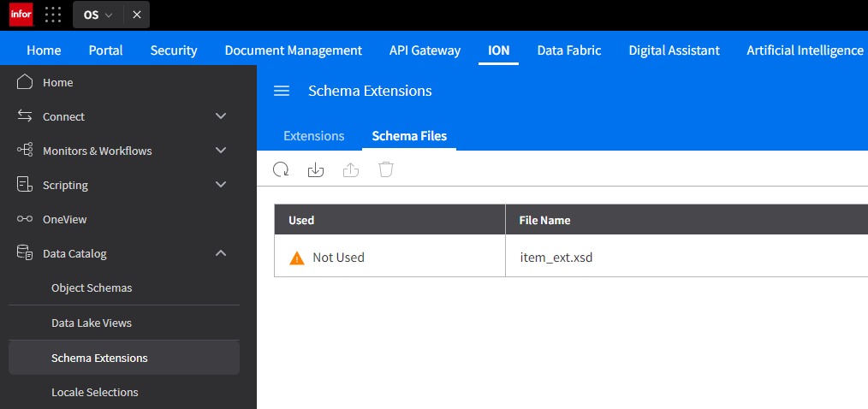Image resolution: width=868 pixels, height=409 pixels.
Task: Switch to the Extensions tab
Action: 314,136
